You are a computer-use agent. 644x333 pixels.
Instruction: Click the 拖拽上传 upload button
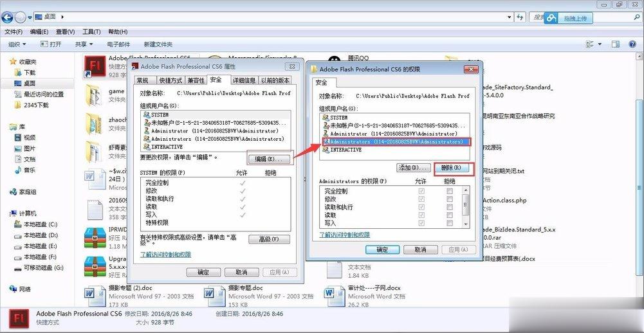click(569, 18)
